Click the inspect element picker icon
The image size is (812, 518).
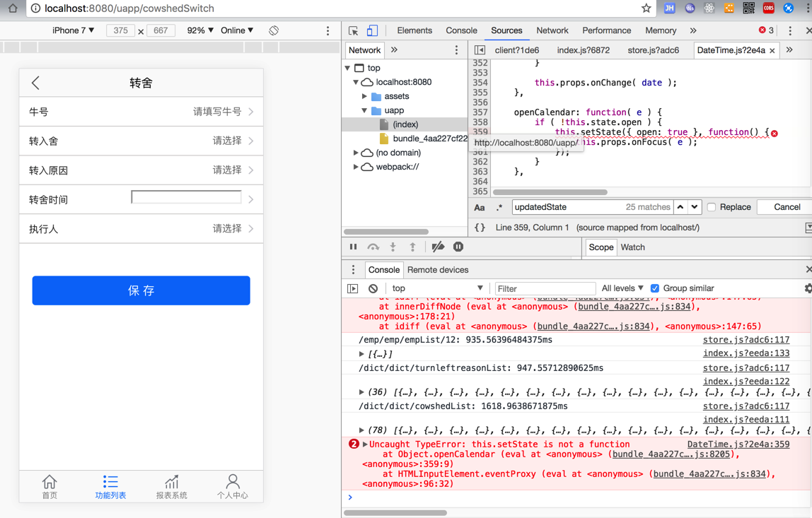coord(354,31)
